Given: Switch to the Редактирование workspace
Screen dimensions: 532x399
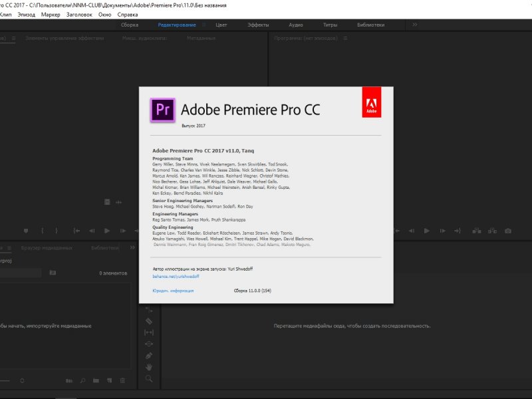Looking at the screenshot, I should point(177,25).
